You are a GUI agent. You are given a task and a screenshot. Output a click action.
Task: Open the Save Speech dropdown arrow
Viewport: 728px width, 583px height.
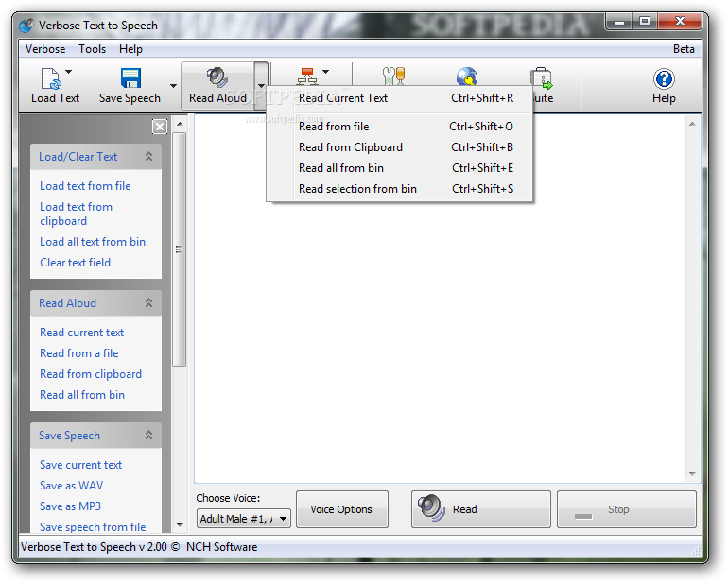click(173, 86)
